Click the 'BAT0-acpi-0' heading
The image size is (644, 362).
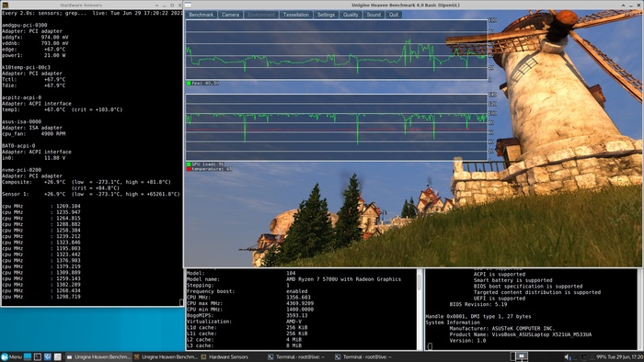click(18, 145)
